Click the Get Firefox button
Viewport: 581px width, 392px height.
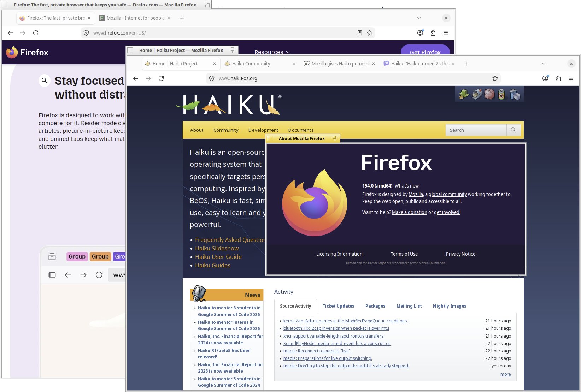[x=425, y=51]
